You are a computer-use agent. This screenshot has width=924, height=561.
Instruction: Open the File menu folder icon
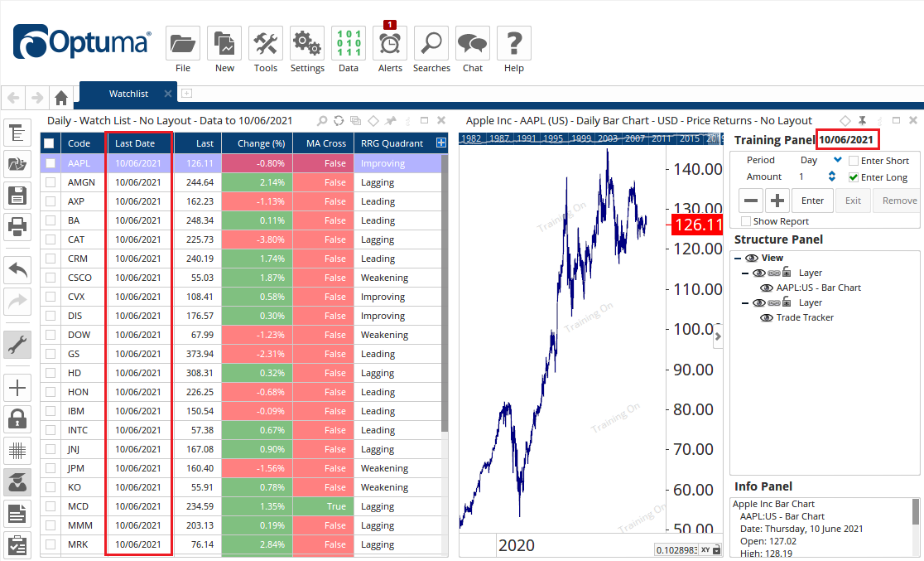(x=183, y=43)
